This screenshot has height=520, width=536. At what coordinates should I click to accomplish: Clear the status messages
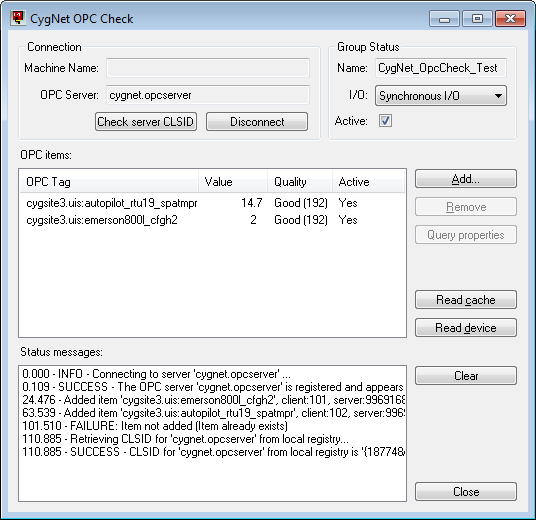(466, 376)
